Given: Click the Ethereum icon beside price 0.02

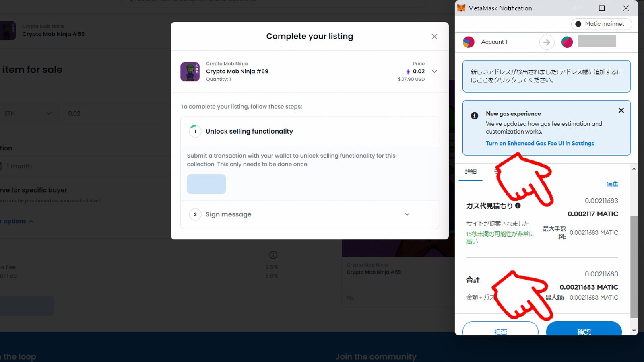Looking at the screenshot, I should click(408, 72).
